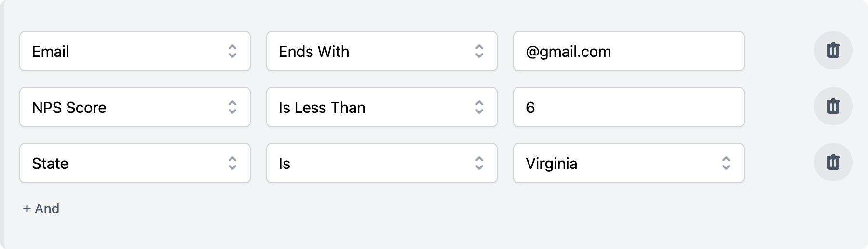868x249 pixels.
Task: Click the chevron arrows on the Email selector
Action: (232, 51)
